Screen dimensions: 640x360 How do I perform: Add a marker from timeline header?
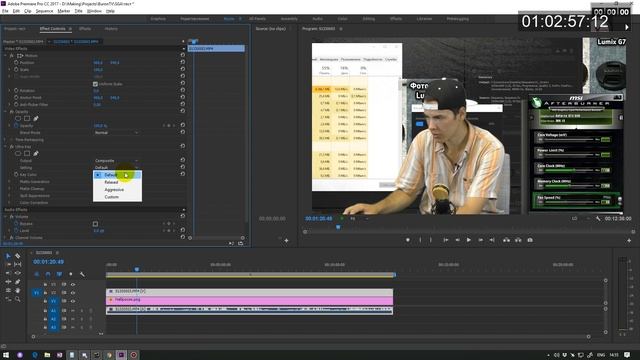(71, 274)
